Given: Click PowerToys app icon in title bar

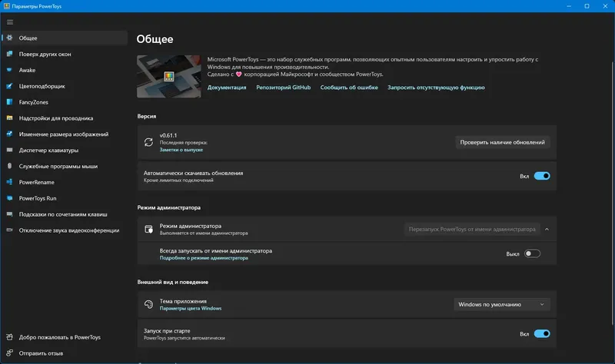Looking at the screenshot, I should click(7, 6).
